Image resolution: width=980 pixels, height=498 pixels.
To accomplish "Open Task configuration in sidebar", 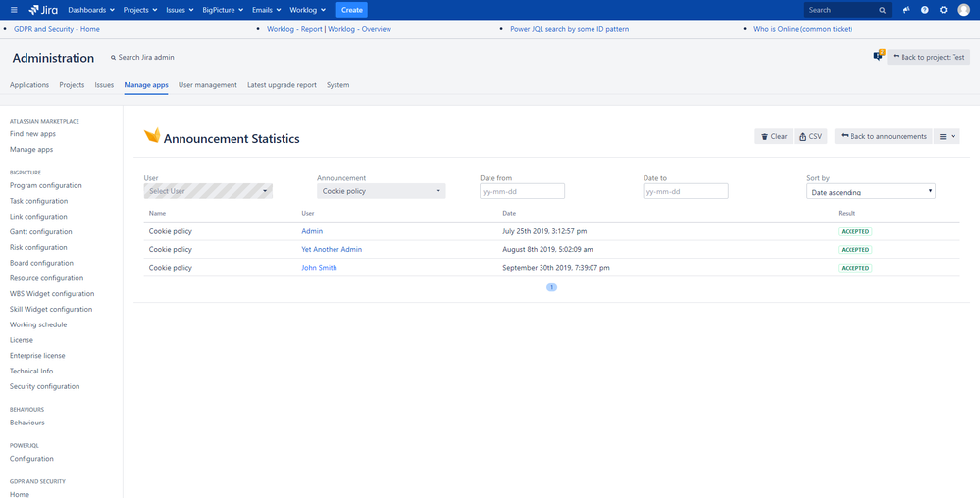I will pos(39,201).
